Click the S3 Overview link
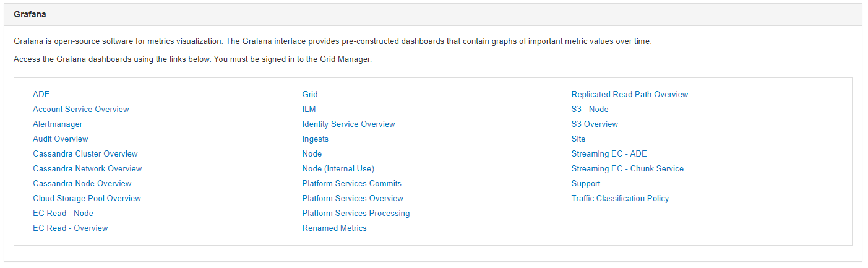Screen dimensions: 868x268 coord(595,124)
